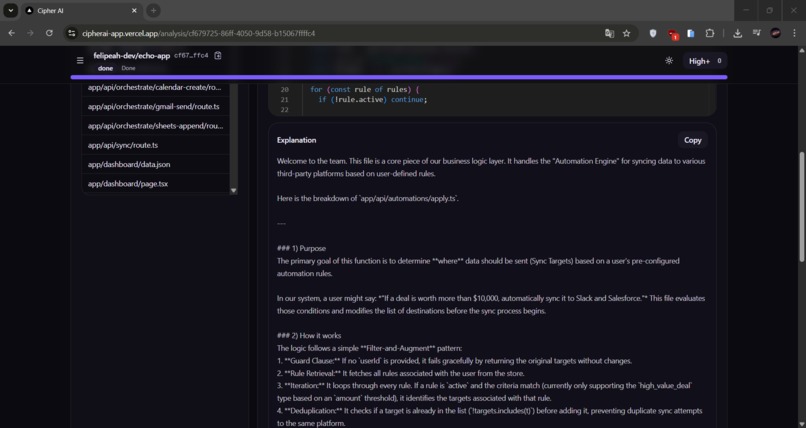Select app/api/sync/route.ts in file list

coord(155,145)
